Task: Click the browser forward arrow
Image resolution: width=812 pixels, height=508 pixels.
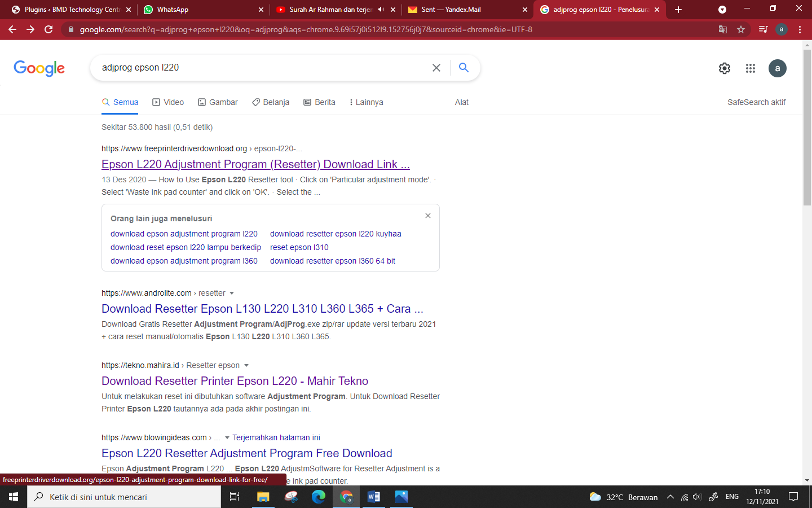Action: pos(30,29)
